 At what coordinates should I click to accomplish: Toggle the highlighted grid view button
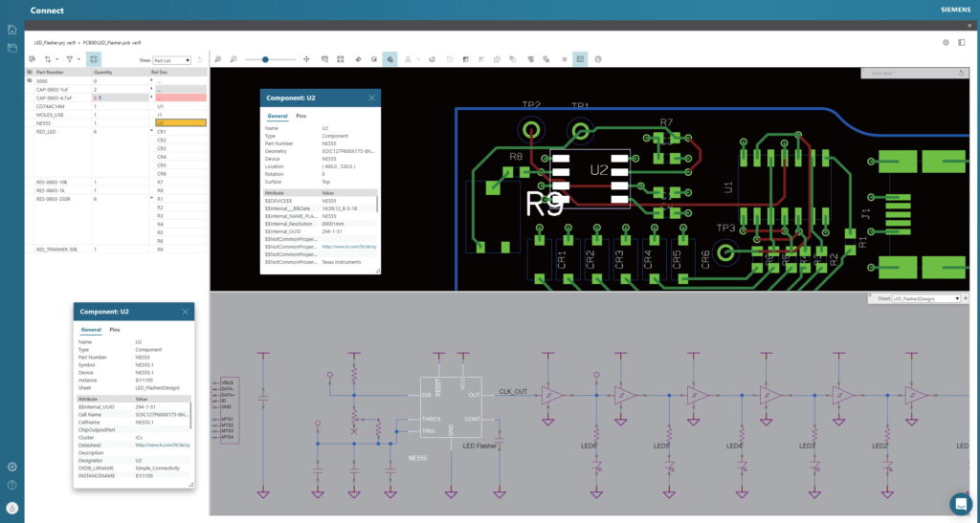point(93,59)
